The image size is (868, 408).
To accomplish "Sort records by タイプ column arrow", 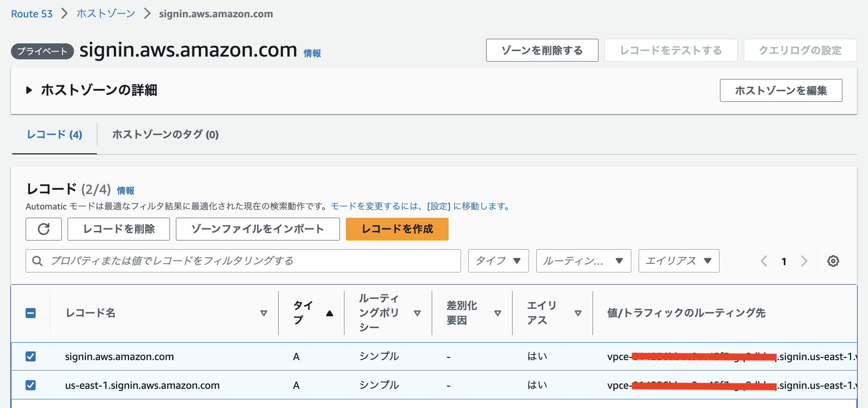I will click(x=329, y=313).
